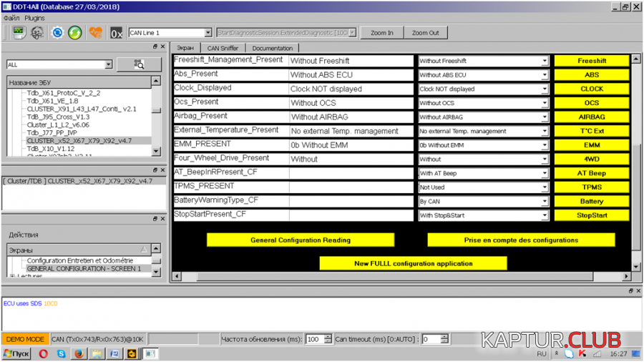Open the Without AIRBAG dropdown
644x362 pixels.
545,117
